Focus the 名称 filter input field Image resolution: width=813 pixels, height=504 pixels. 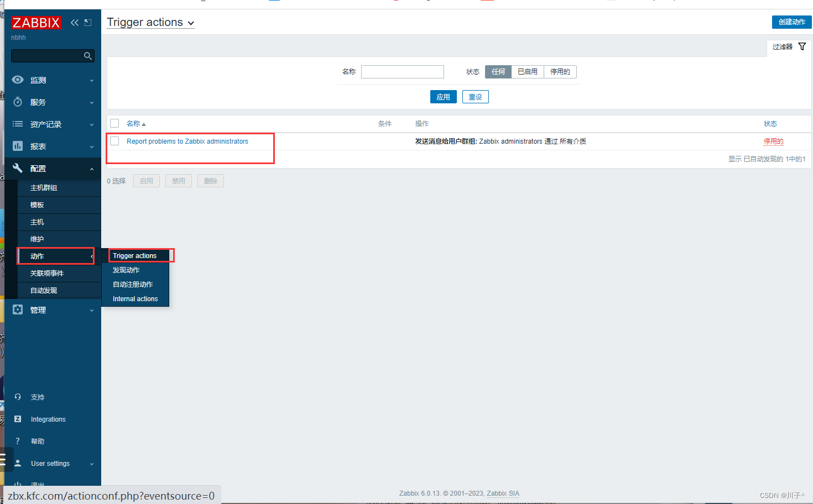click(403, 72)
